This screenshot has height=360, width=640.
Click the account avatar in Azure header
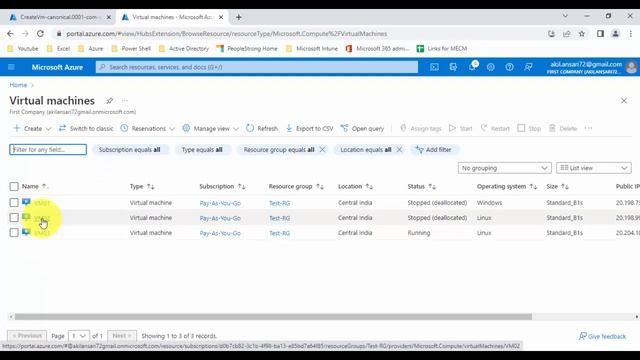pos(631,67)
